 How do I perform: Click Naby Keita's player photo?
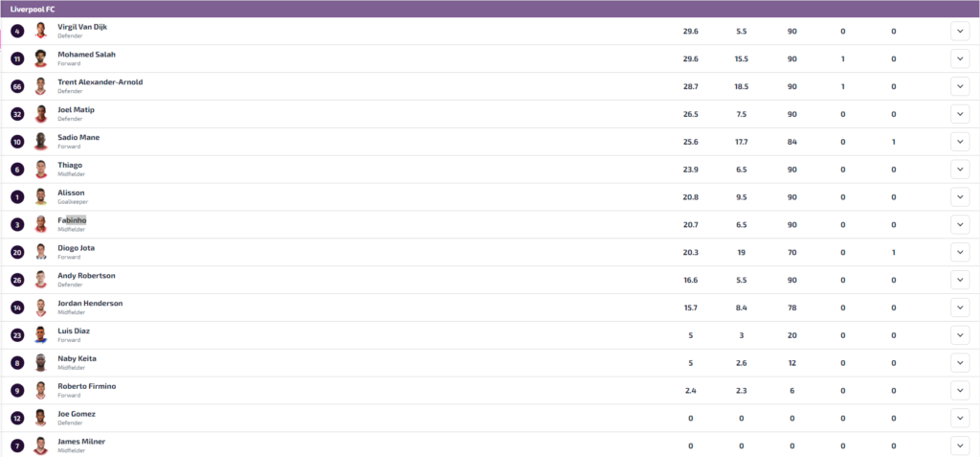pyautogui.click(x=40, y=362)
